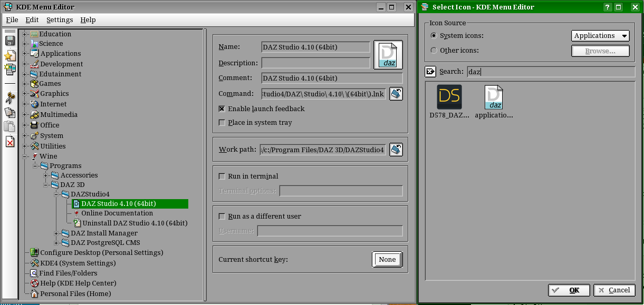Click the Save toolbar icon
Viewport: 644px width, 305px height.
coord(9,41)
